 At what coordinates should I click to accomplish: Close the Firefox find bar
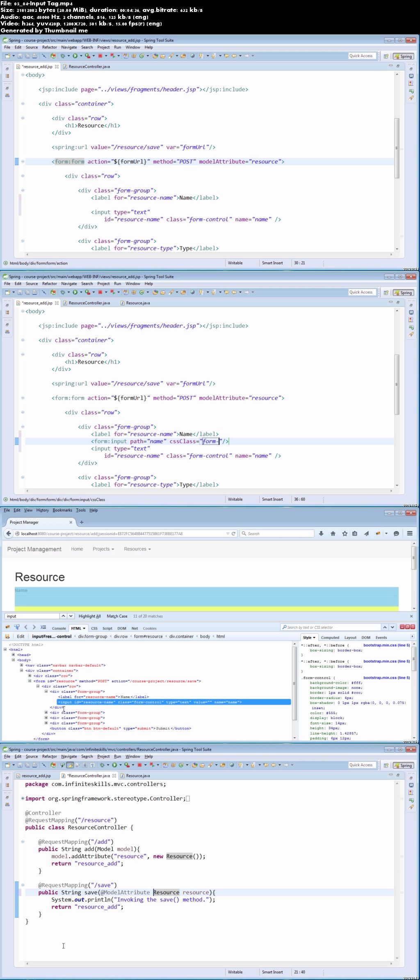point(411,616)
